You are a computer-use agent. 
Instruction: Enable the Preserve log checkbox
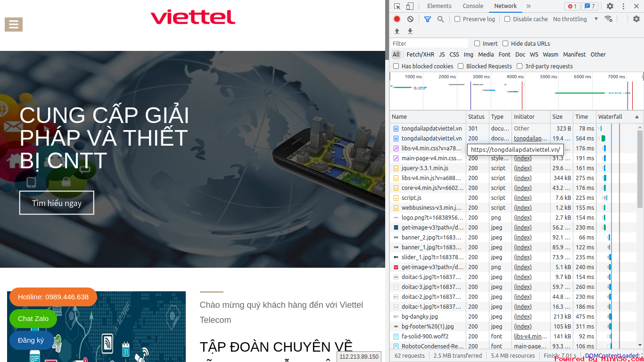point(457,19)
